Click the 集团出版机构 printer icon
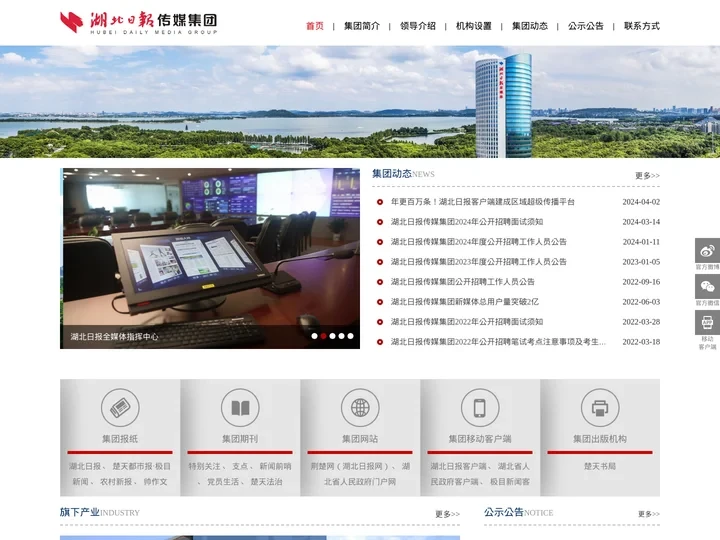This screenshot has height=540, width=720. click(x=600, y=407)
